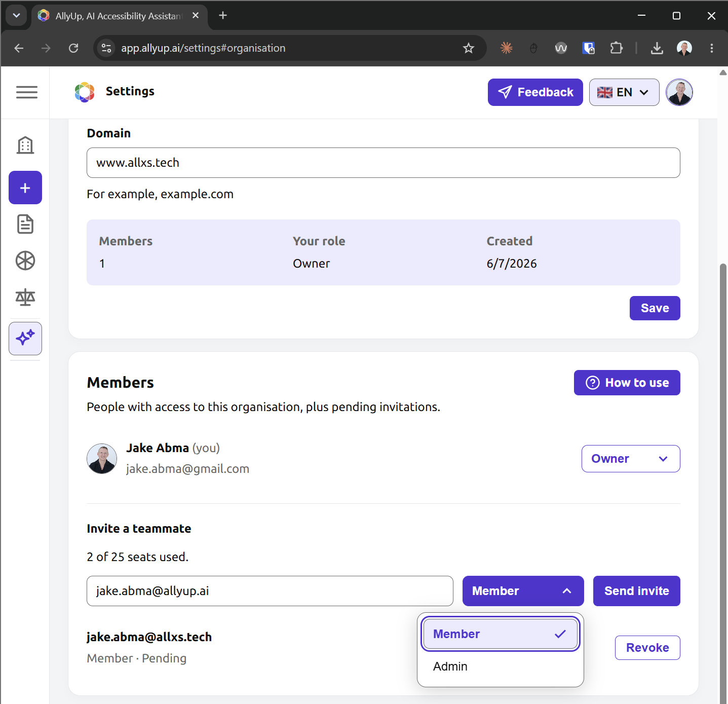Open the user profile avatar in header
The image size is (728, 704).
point(679,92)
